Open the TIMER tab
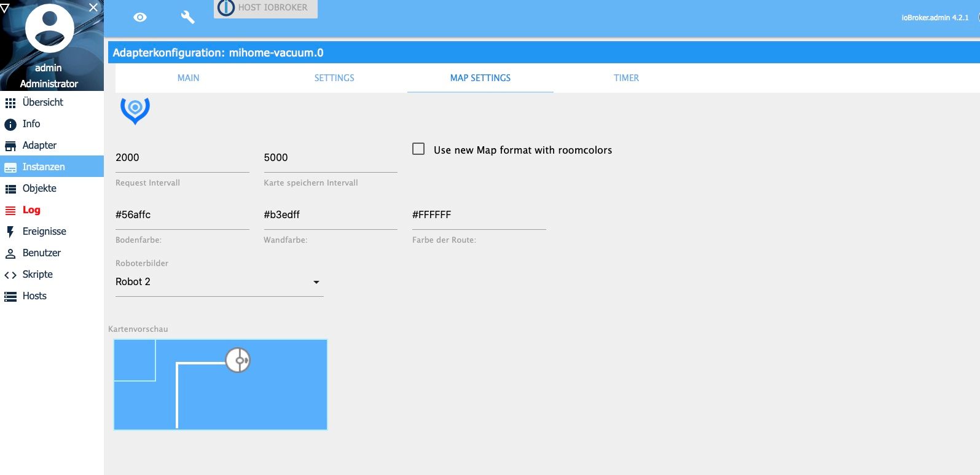 [626, 78]
